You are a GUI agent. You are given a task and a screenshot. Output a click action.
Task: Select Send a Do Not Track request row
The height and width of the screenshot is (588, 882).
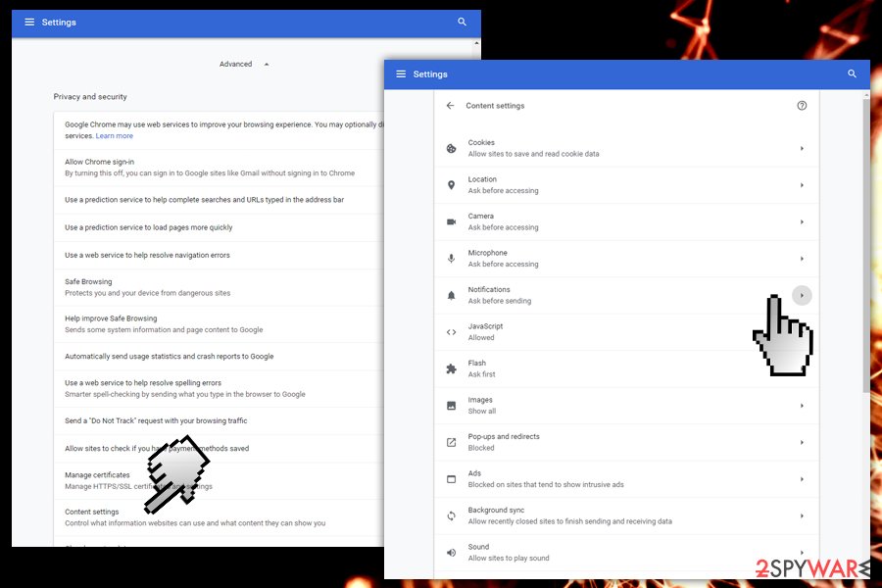[x=219, y=420]
